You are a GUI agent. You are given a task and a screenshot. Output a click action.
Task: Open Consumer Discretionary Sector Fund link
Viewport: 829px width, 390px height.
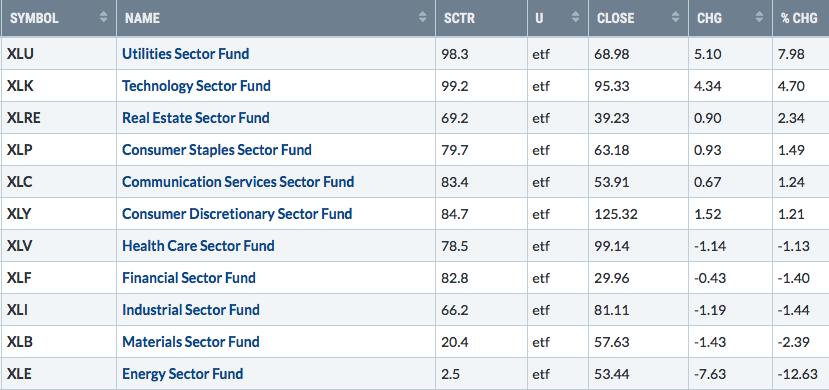[237, 214]
